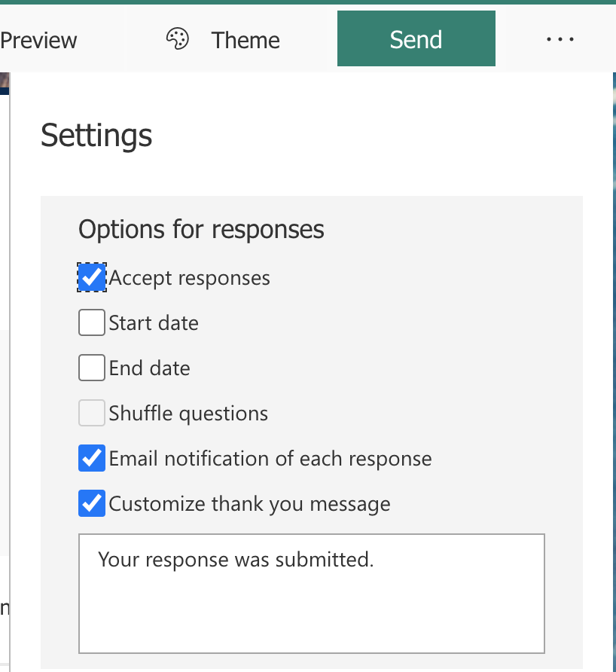Screen dimensions: 616x672
Task: Click in the thank you message text box
Action: point(312,594)
